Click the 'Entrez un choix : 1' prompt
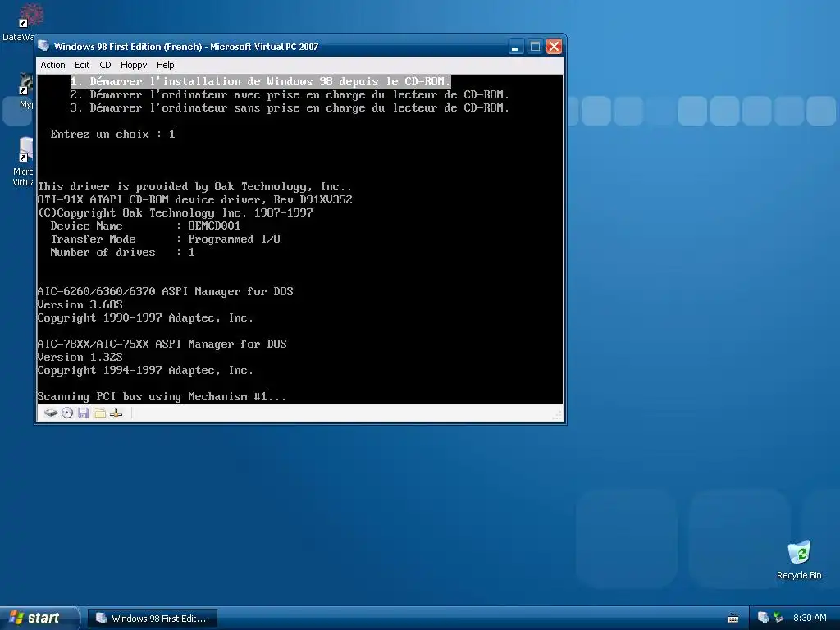The height and width of the screenshot is (630, 840). click(112, 134)
